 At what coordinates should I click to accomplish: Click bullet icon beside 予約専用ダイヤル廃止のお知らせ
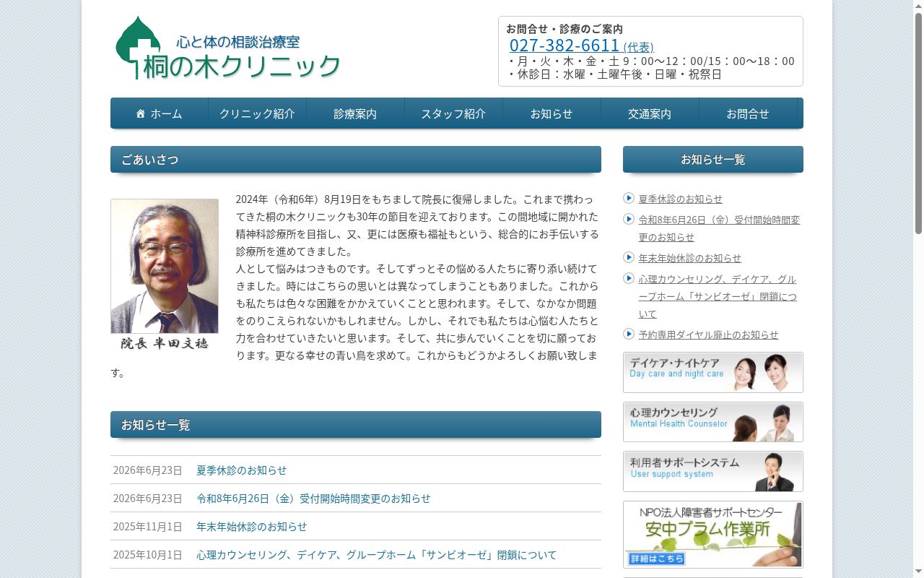coord(629,334)
